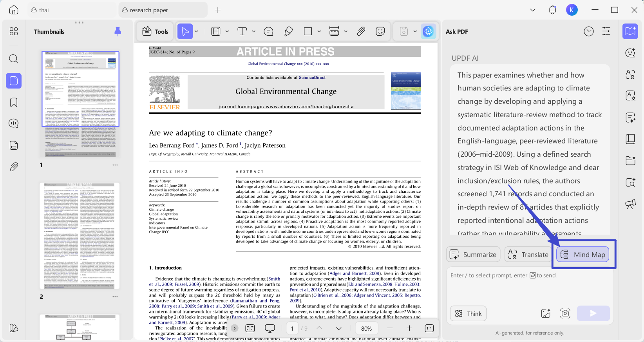Click the Summarize button
Viewport: 644px width, 342px height.
[473, 254]
